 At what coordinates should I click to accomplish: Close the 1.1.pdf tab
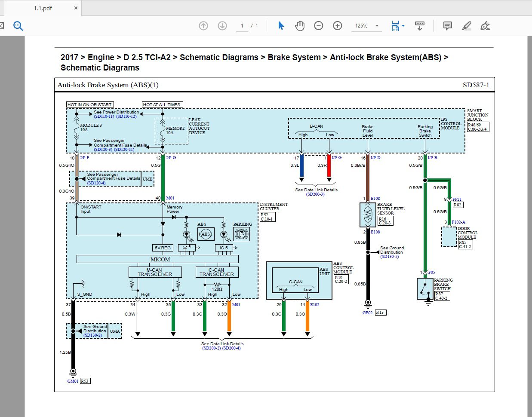(x=76, y=8)
